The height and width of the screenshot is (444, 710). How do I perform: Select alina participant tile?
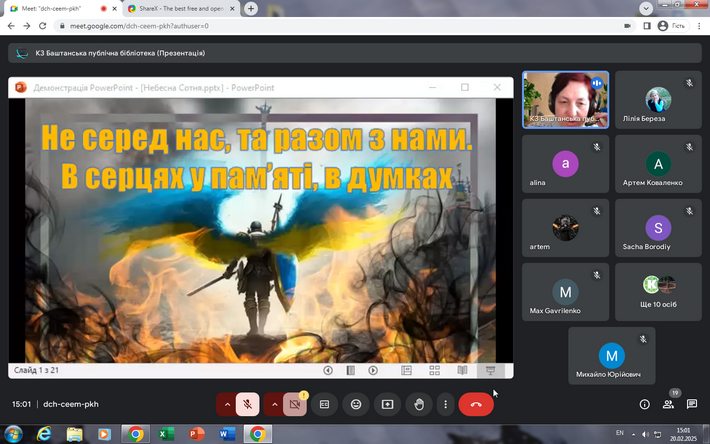point(566,164)
